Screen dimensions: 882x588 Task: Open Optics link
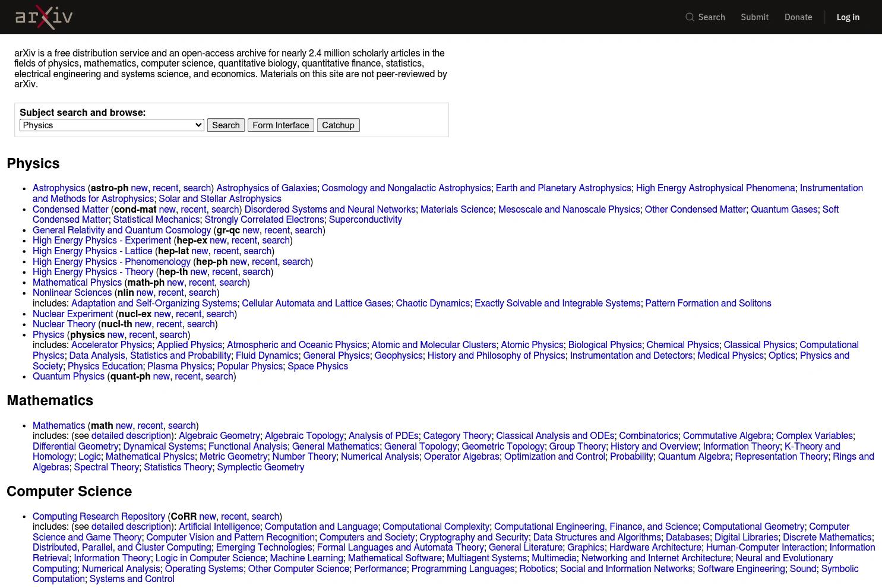[x=782, y=356]
